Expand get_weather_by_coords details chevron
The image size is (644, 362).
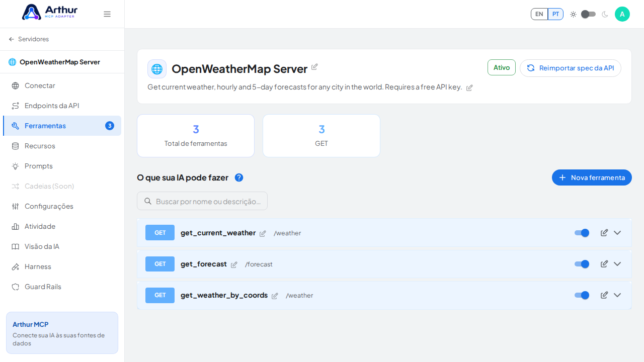617,295
